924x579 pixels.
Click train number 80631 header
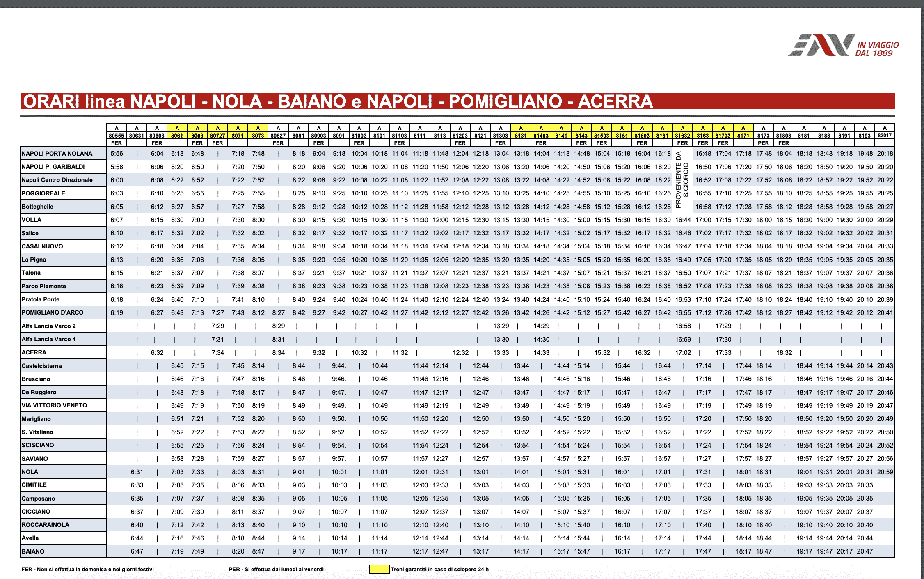click(x=137, y=136)
